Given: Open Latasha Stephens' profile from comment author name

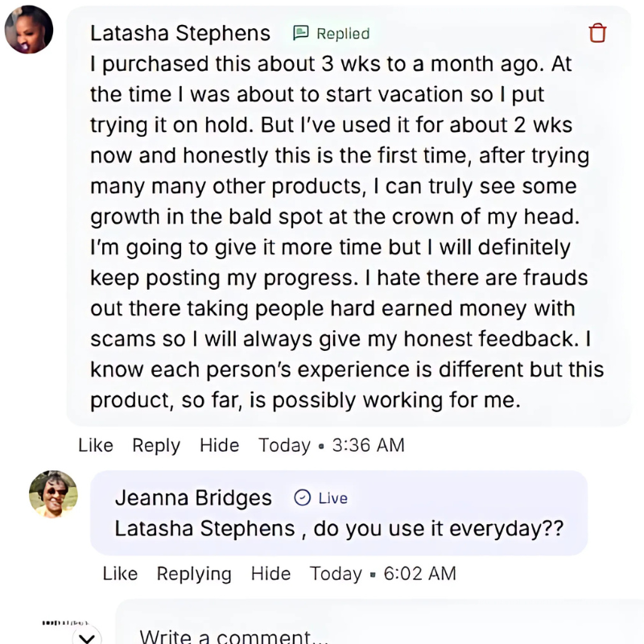Looking at the screenshot, I should coord(180,33).
